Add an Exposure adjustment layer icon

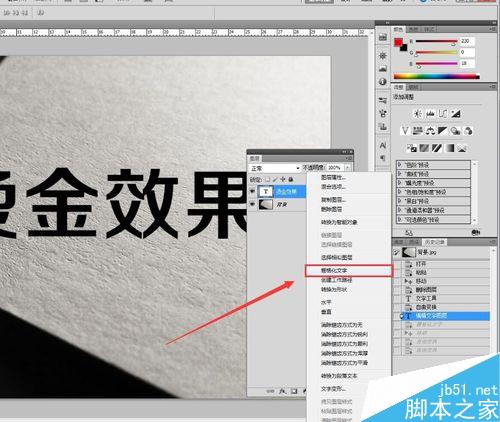(456, 114)
